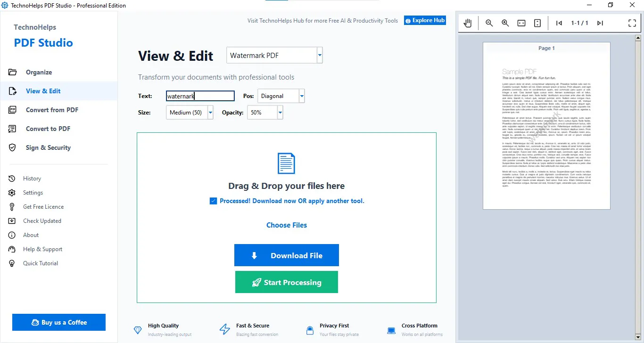Jump to first page of preview
This screenshot has height=343, width=644.
click(x=559, y=23)
